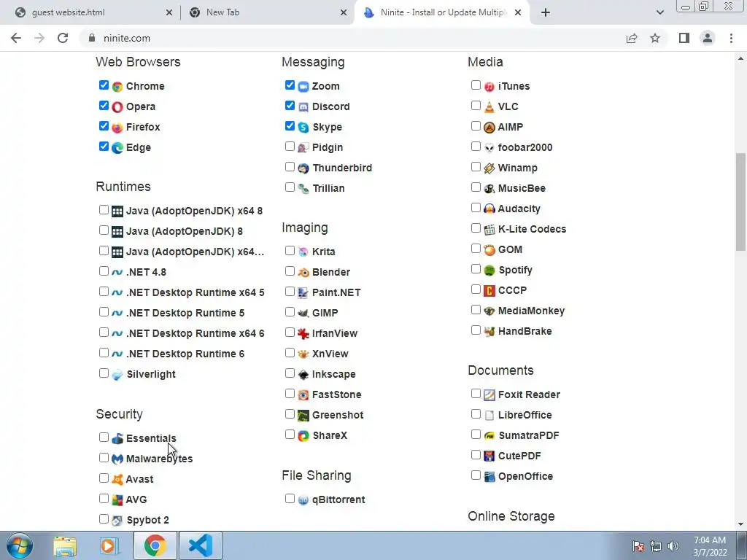This screenshot has height=560, width=747.
Task: Bookmark this page with the star icon
Action: click(655, 38)
